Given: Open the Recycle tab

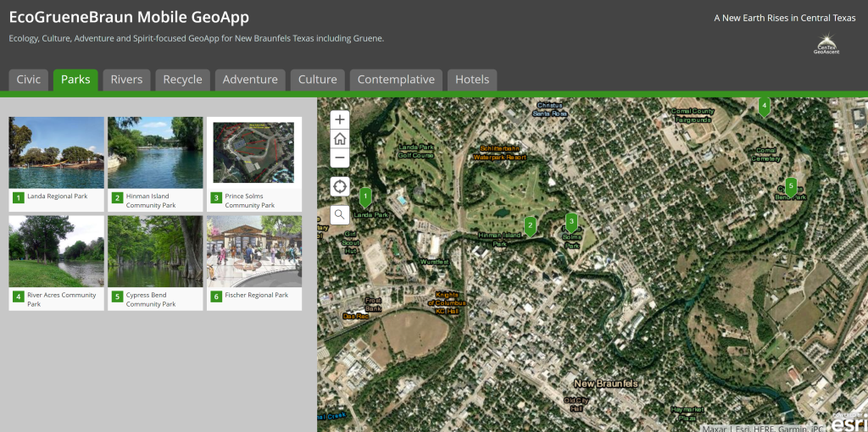Looking at the screenshot, I should point(183,80).
